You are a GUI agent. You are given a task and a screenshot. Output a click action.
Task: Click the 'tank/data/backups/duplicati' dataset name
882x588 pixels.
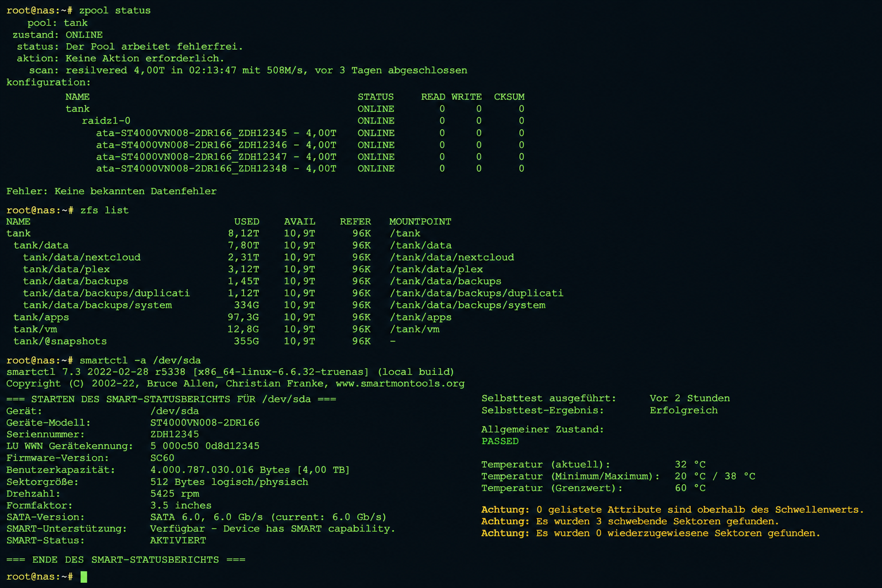coord(106,293)
